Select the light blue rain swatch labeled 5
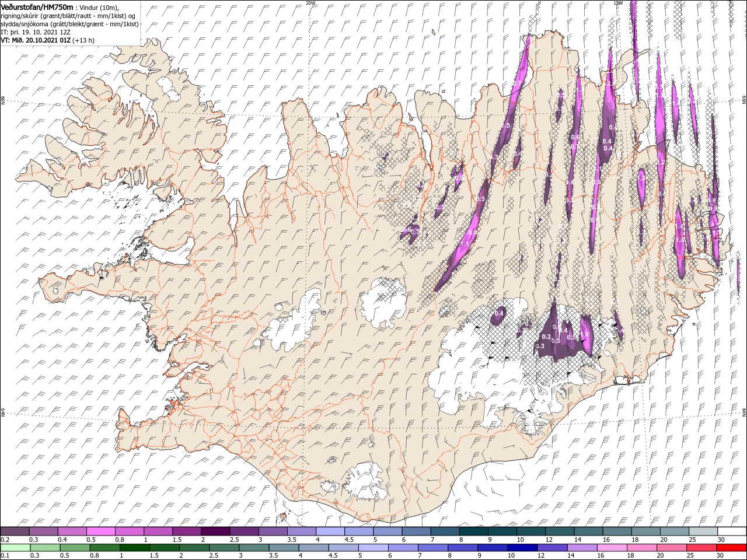 pyautogui.click(x=373, y=548)
